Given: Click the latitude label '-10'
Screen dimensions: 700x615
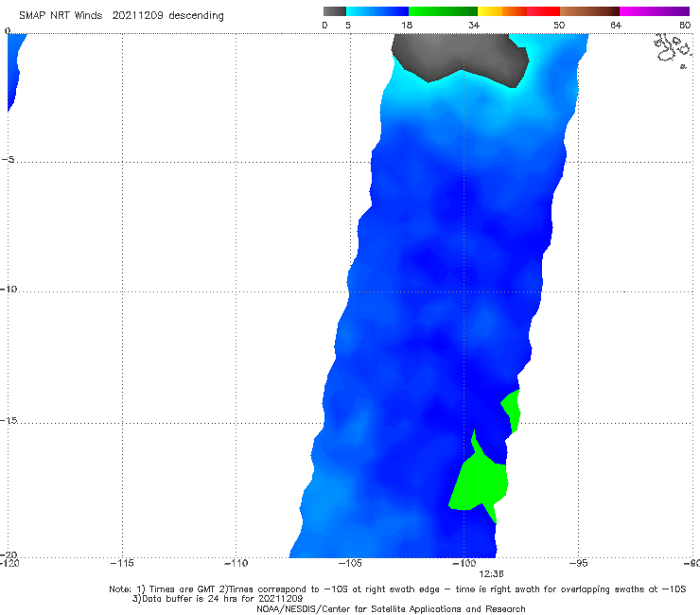Looking at the screenshot, I should click(x=8, y=289).
